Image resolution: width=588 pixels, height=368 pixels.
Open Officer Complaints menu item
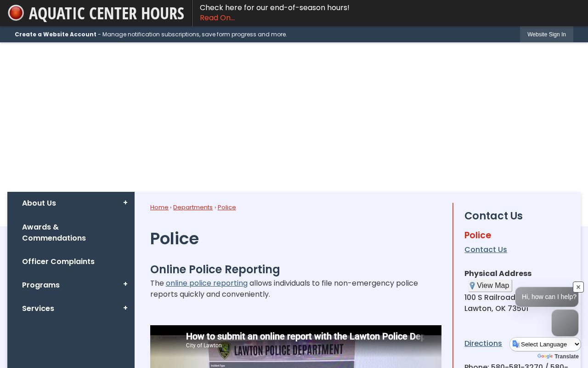pyautogui.click(x=58, y=262)
